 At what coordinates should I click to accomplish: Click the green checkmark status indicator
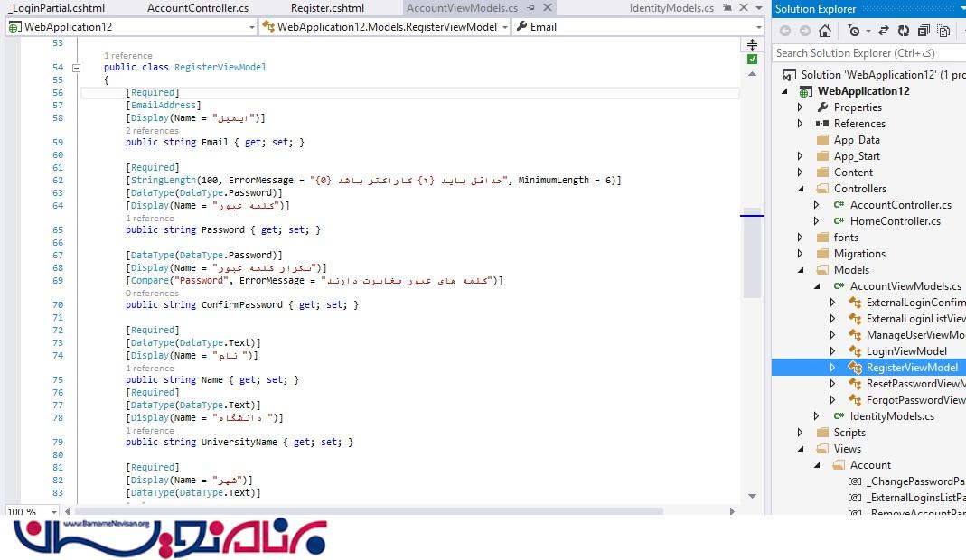[752, 59]
